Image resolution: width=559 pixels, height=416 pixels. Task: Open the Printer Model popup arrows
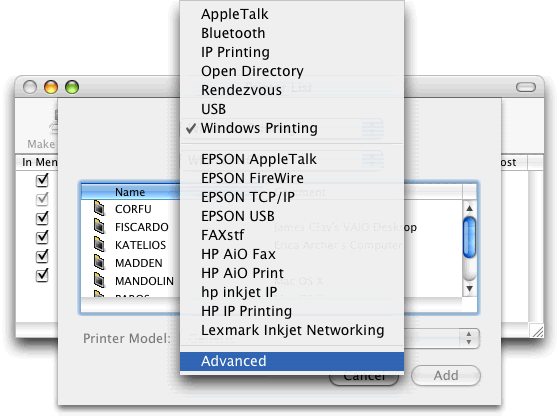[x=469, y=338]
